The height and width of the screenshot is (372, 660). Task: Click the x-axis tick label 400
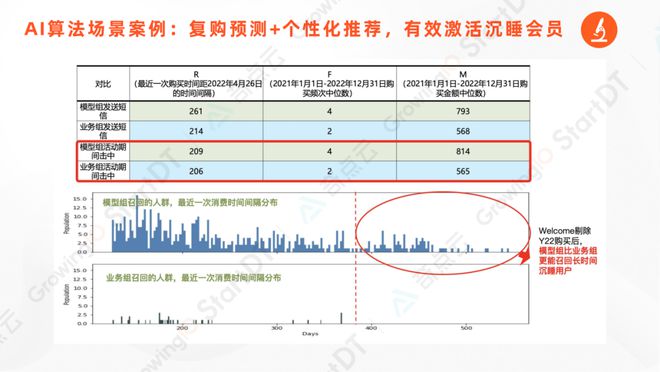(x=371, y=328)
